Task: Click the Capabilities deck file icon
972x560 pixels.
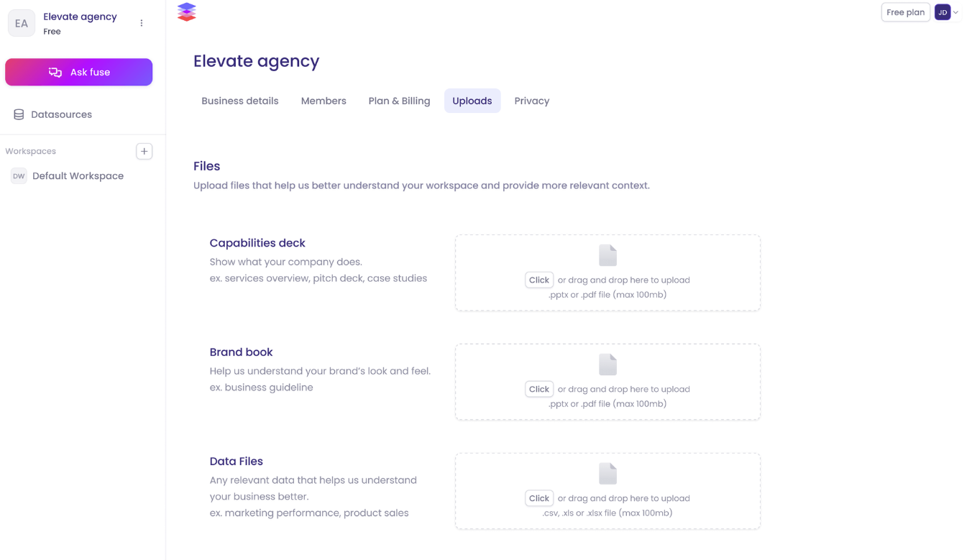Action: click(607, 256)
